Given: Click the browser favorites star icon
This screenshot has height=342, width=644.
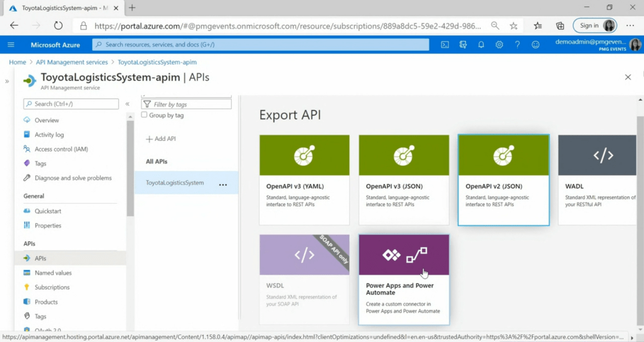Looking at the screenshot, I should (514, 26).
